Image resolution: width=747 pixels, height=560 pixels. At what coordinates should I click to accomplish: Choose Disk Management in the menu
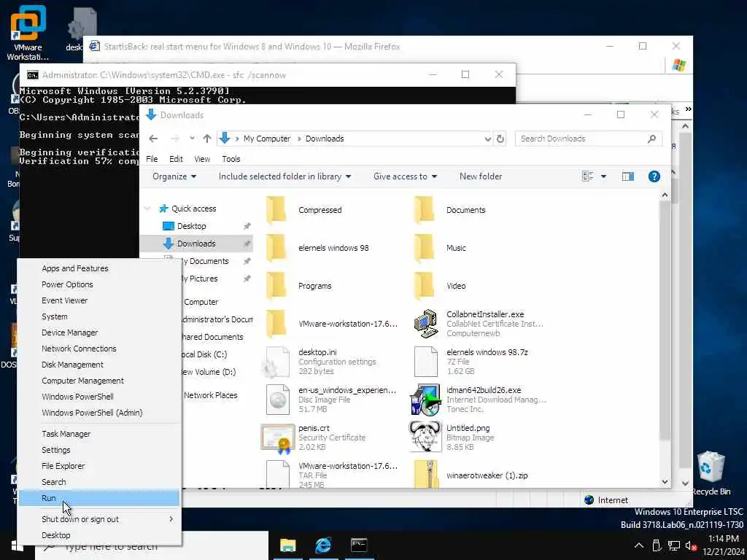coord(99,365)
